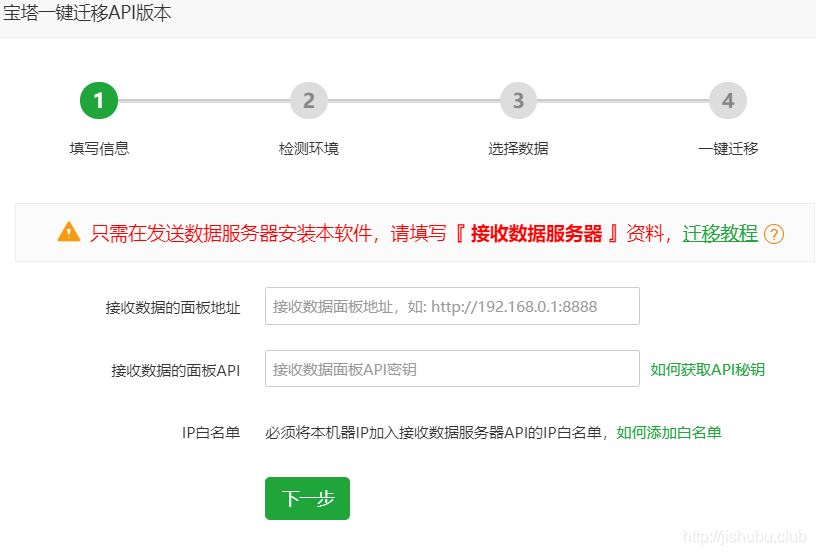The width and height of the screenshot is (816, 555).
Task: Click the orange warning triangle icon
Action: coord(69,232)
